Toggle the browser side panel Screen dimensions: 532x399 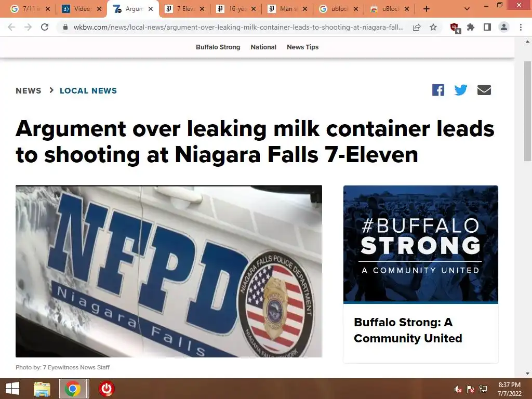click(x=487, y=27)
